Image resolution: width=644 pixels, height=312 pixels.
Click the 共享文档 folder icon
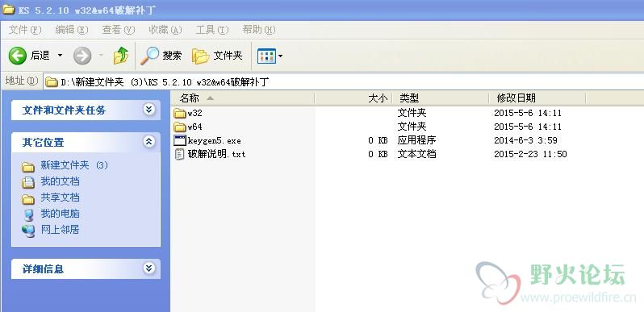point(28,199)
